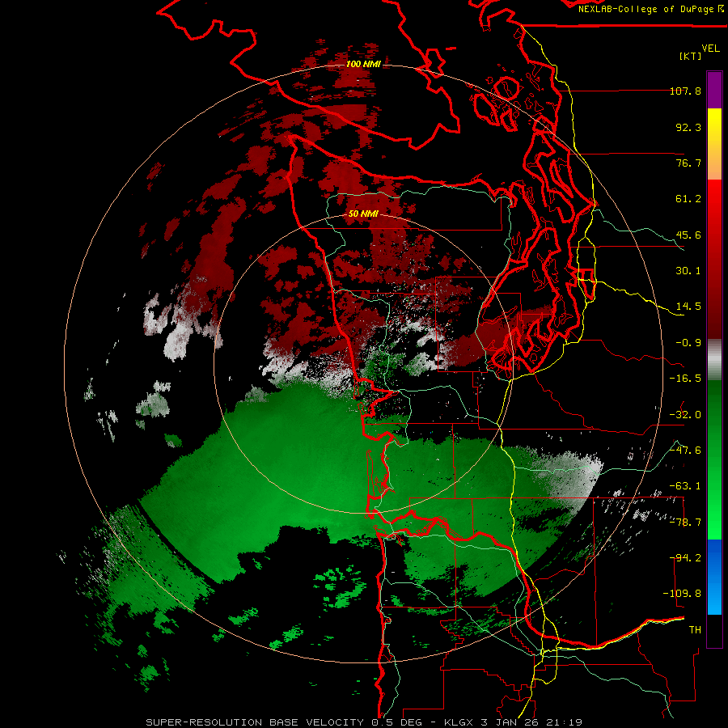
Task: Click the -32.0 velocity scale value
Action: point(685,415)
